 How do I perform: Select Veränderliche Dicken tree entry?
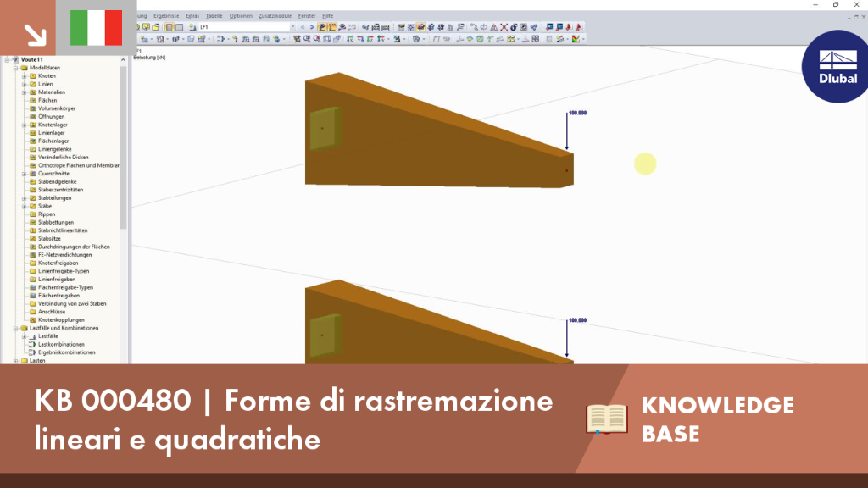click(63, 157)
